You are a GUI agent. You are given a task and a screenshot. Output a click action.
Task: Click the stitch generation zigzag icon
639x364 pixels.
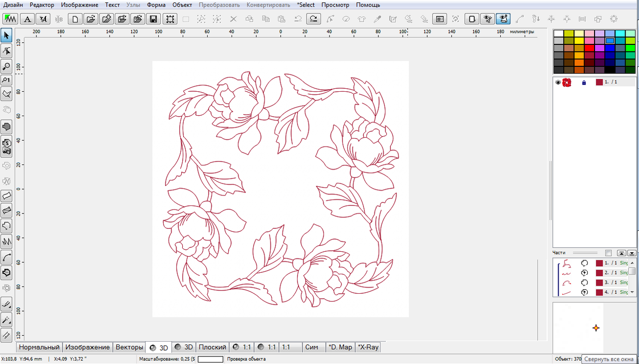(x=10, y=19)
